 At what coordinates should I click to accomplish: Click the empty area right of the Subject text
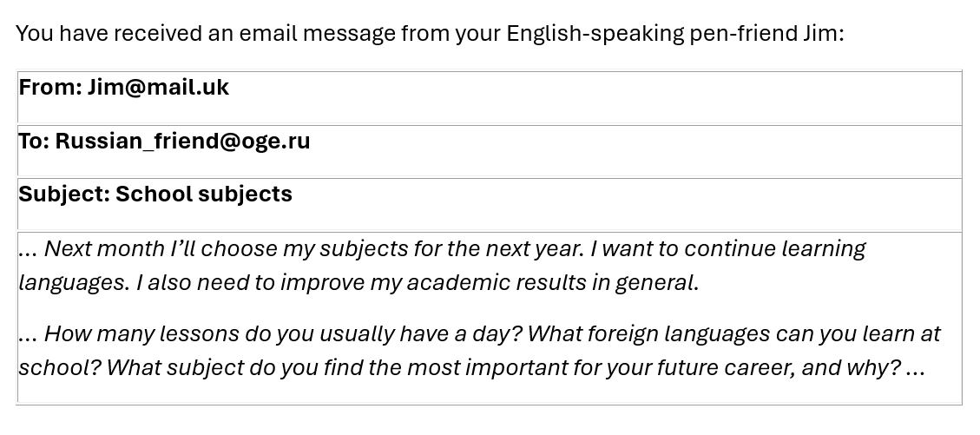tap(625, 204)
